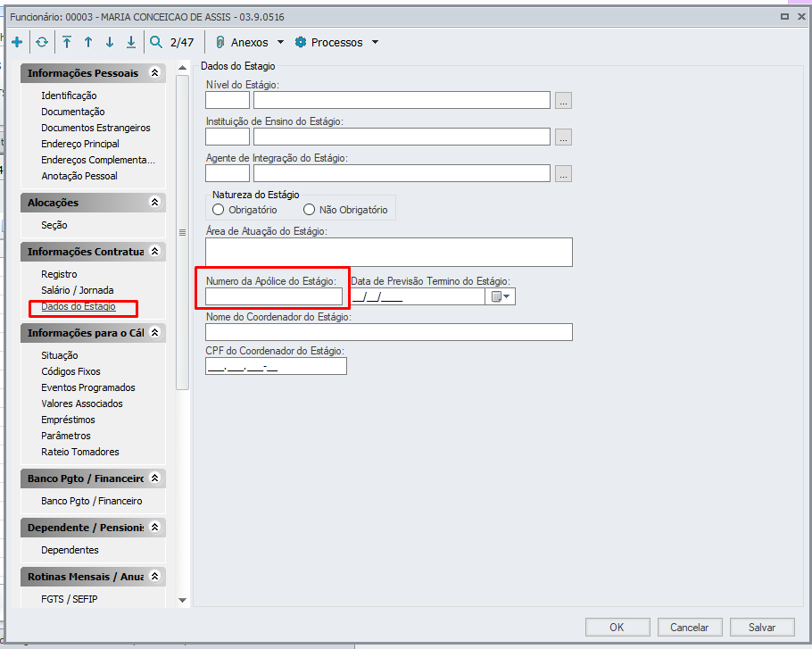Collapse Dependente / Pensionista section

point(155,528)
